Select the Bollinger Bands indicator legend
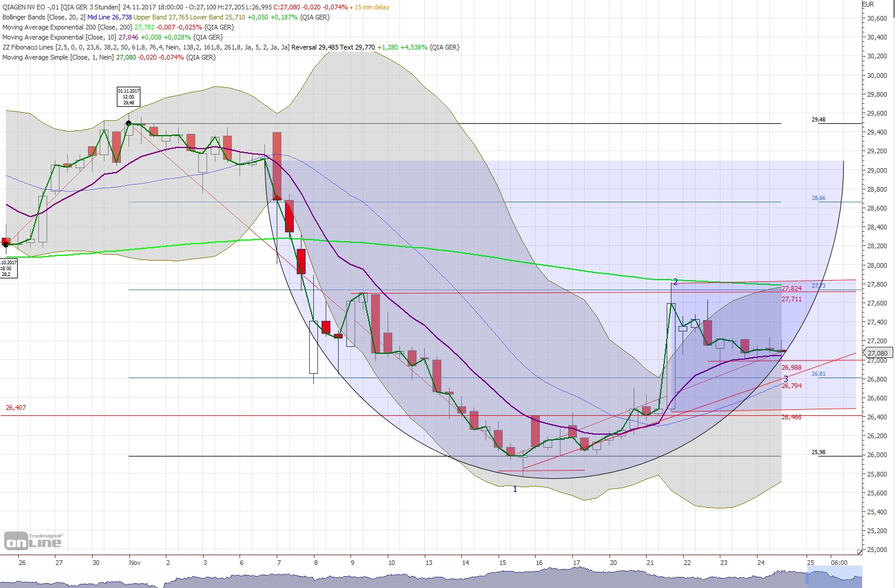Screen dimensions: 895x588 coord(166,17)
